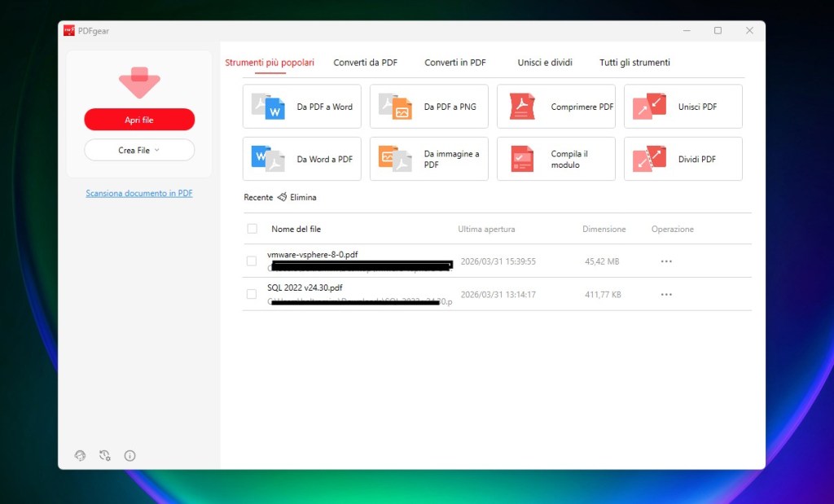Open the Unisci PDF tool

coord(683,106)
